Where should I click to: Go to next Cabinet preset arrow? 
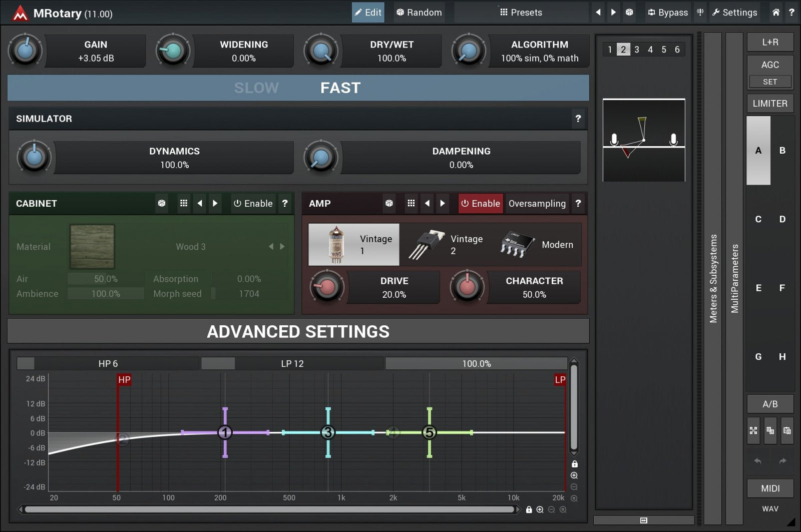click(x=215, y=203)
